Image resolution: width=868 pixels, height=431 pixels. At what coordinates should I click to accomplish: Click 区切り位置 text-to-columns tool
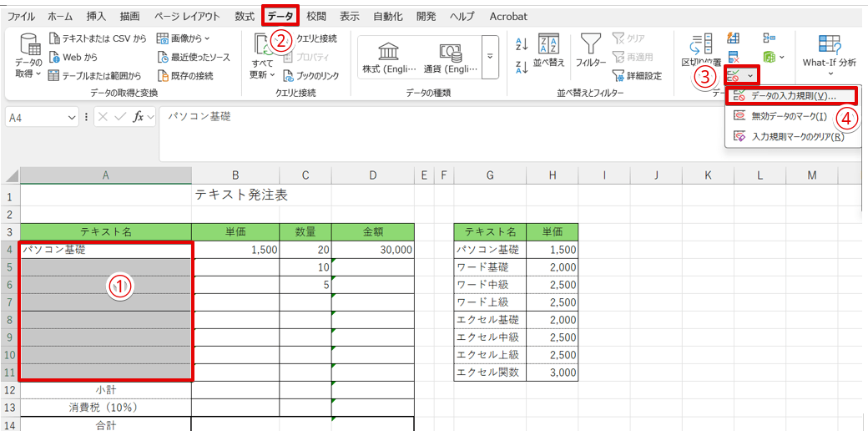pos(701,50)
